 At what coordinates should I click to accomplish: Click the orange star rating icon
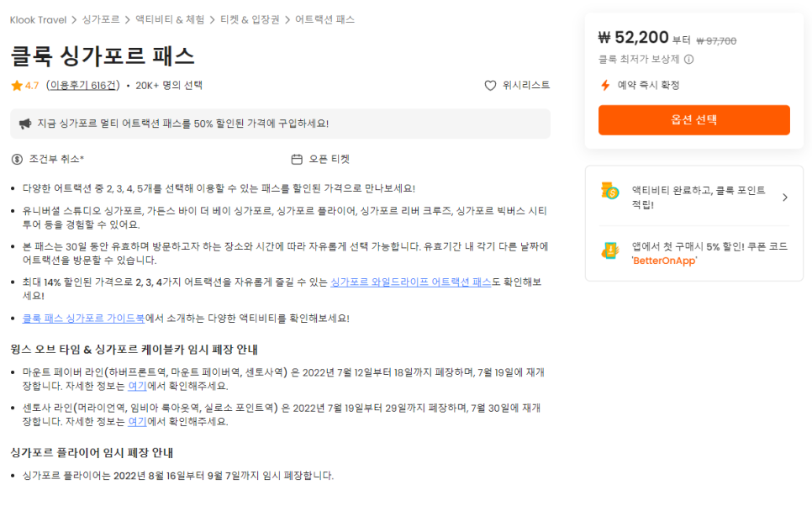coord(17,86)
